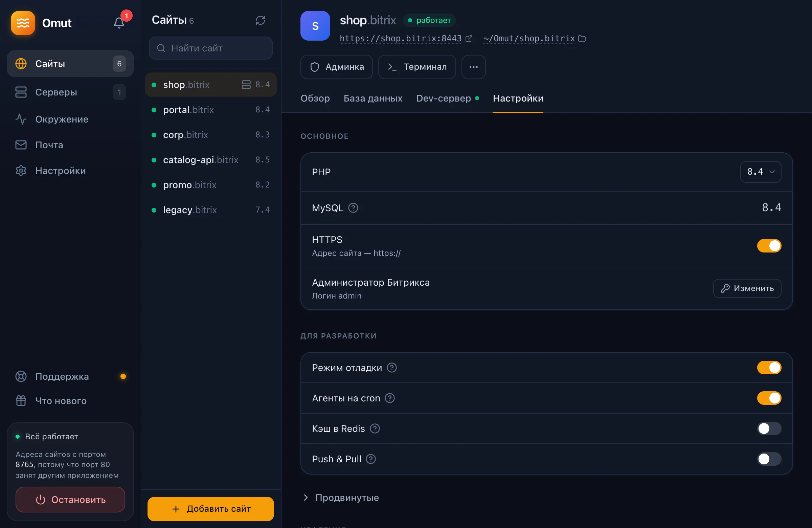
Task: Open Окружение in sidebar
Action: pyautogui.click(x=70, y=119)
